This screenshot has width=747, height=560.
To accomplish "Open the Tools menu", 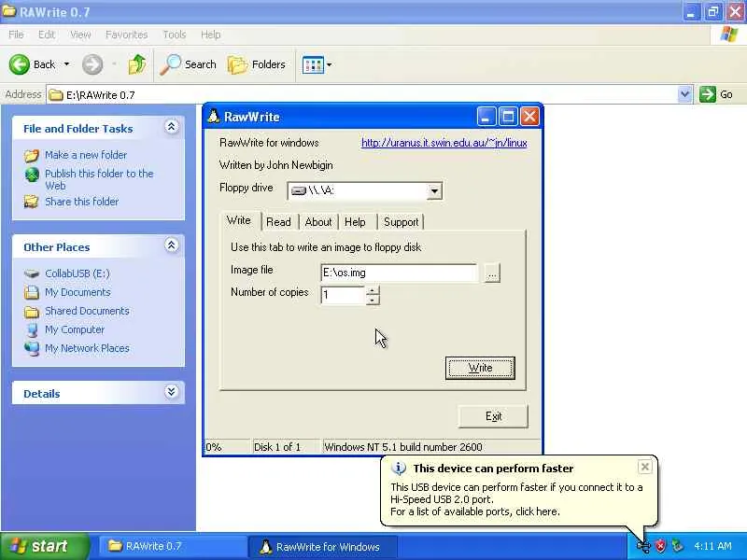I will pos(175,35).
